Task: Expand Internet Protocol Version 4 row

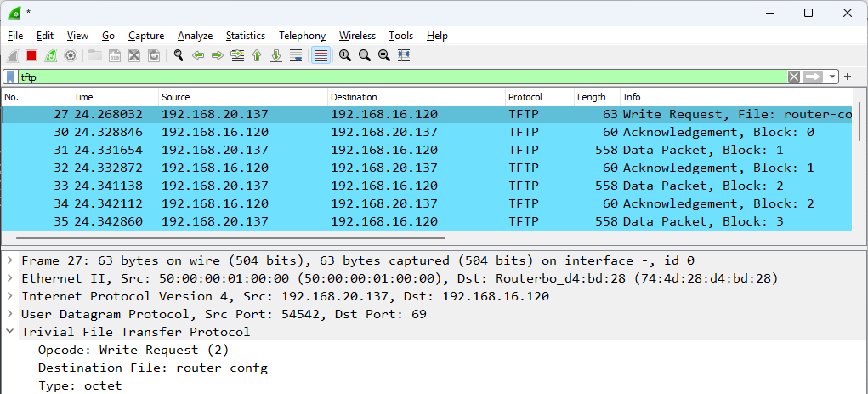Action: click(10, 296)
